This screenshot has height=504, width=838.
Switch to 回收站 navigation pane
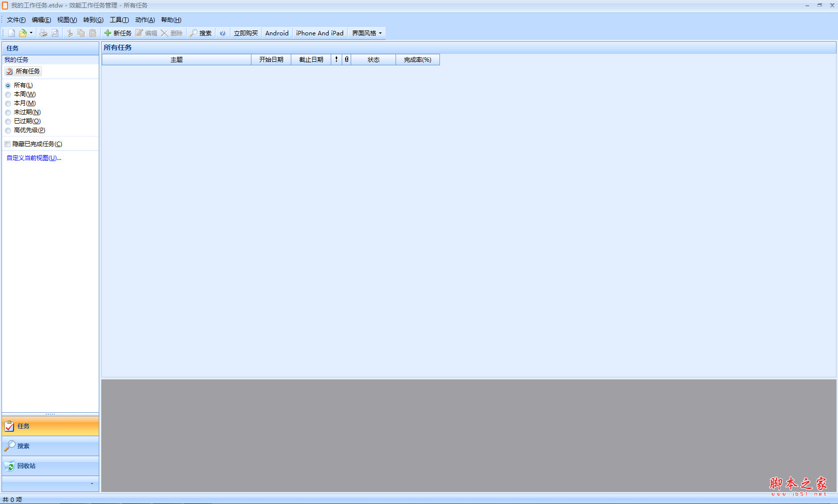pyautogui.click(x=50, y=466)
